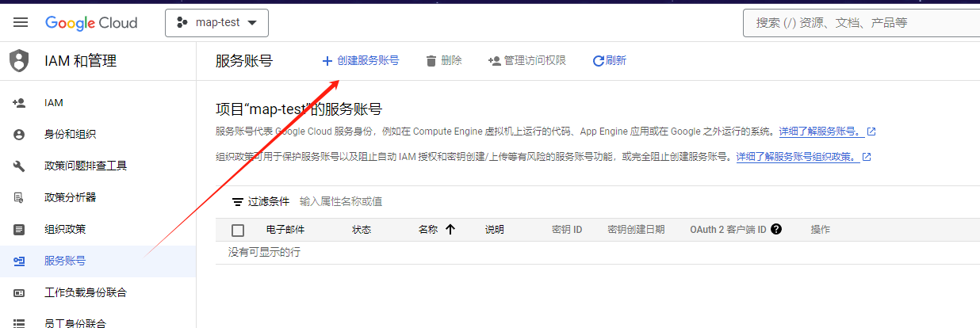Click the trash can icon for 删除
Screen dimensions: 980x328
pyautogui.click(x=431, y=61)
